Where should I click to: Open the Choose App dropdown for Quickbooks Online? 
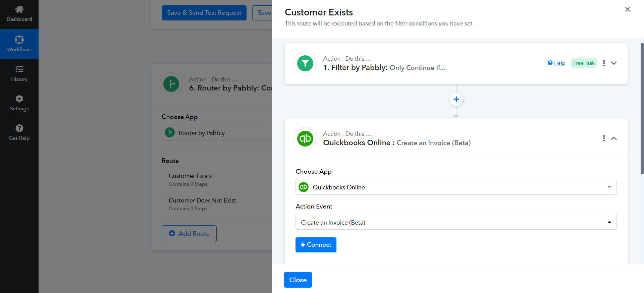tap(456, 187)
